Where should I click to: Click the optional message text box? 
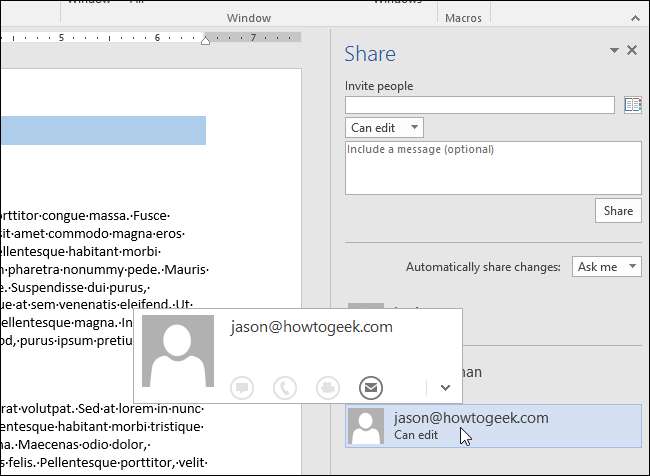[492, 167]
